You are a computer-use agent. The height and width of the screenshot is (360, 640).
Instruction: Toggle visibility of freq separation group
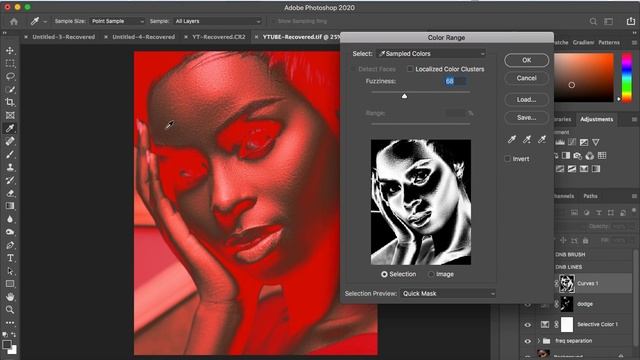528,341
